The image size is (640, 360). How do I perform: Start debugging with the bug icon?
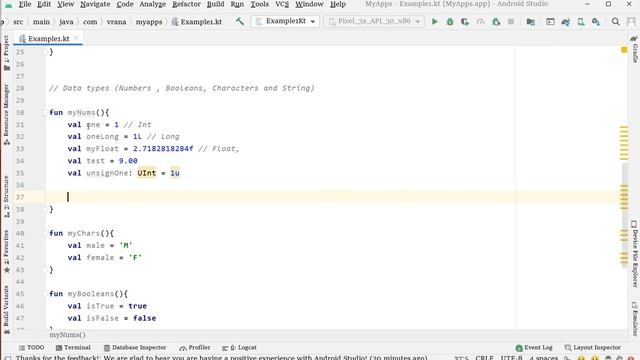pos(450,21)
